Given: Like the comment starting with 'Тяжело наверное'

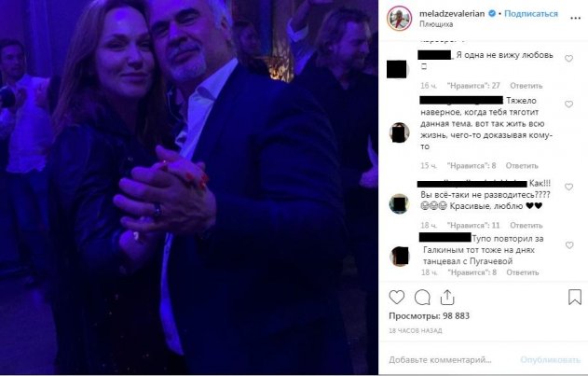Looking at the screenshot, I should click(568, 104).
